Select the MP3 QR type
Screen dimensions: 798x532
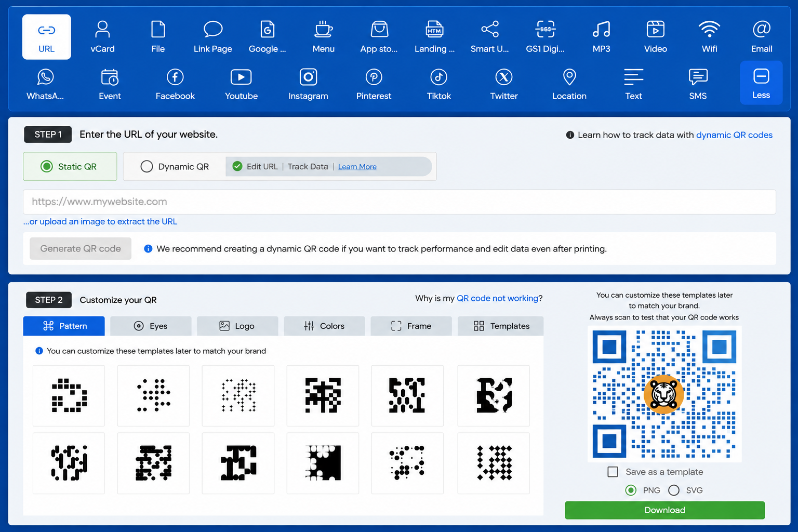coord(602,37)
